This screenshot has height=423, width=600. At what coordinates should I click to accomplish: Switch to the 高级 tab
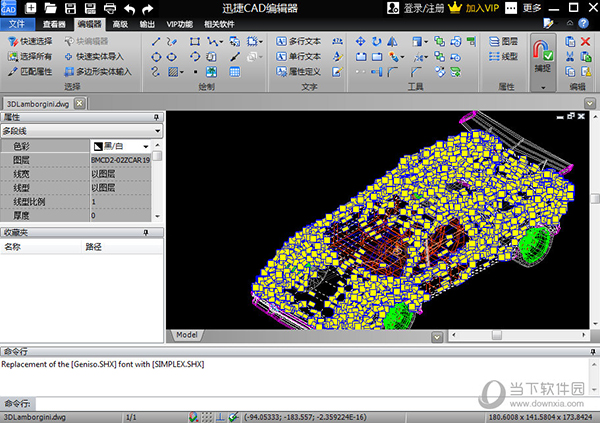[x=120, y=24]
